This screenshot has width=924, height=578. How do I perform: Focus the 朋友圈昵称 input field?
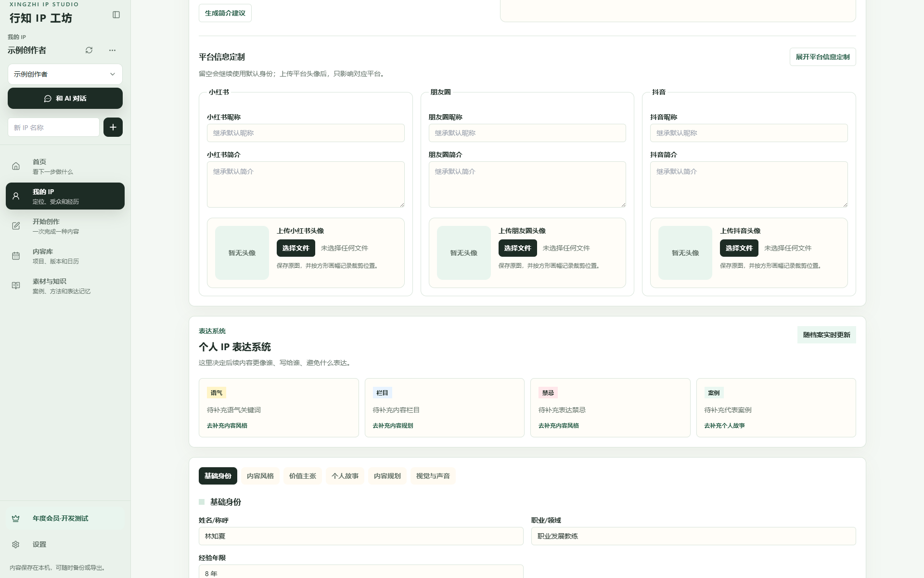527,133
